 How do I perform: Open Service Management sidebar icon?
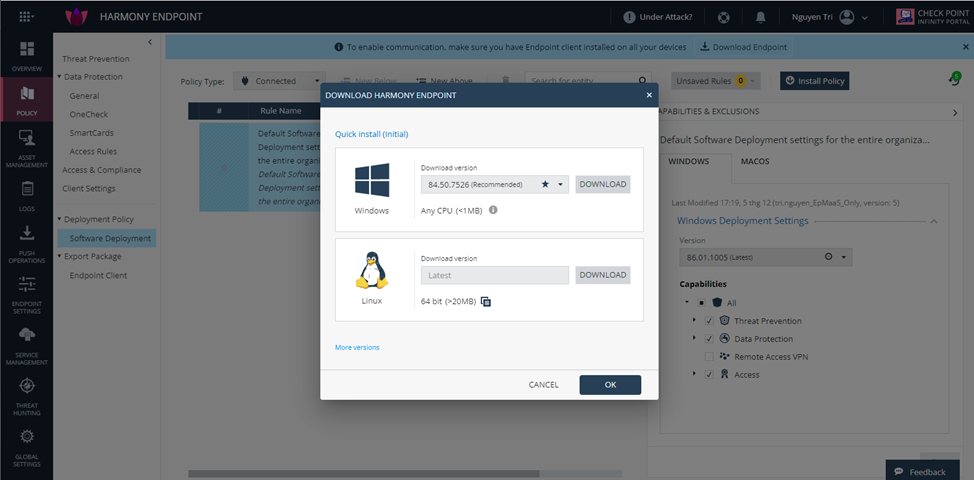[27, 335]
